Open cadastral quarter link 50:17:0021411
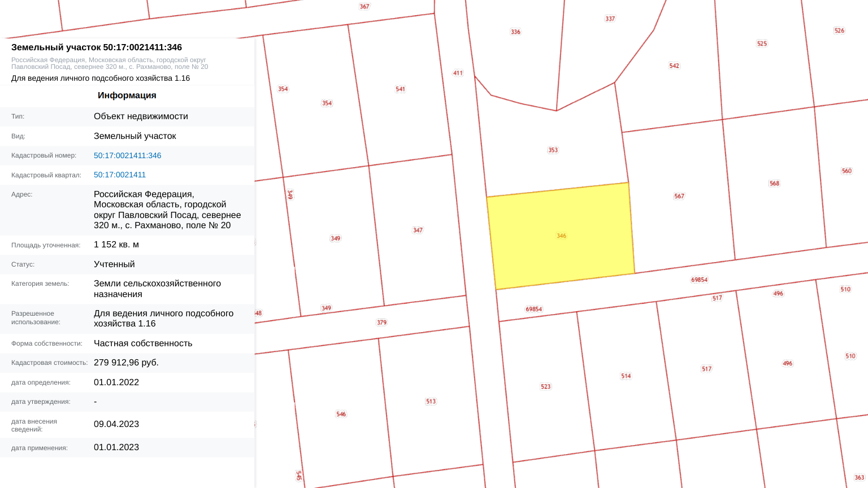Image resolution: width=868 pixels, height=488 pixels. tap(120, 175)
